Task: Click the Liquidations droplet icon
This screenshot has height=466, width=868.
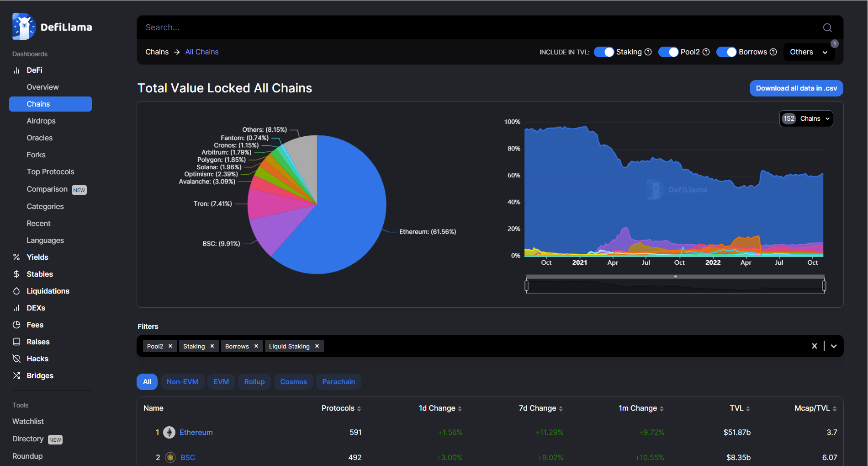Action: coord(16,291)
